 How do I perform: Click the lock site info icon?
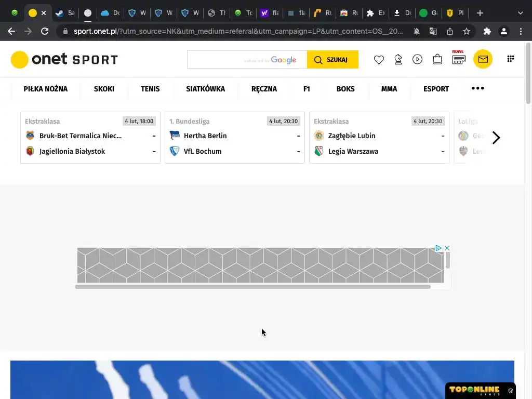click(x=65, y=31)
